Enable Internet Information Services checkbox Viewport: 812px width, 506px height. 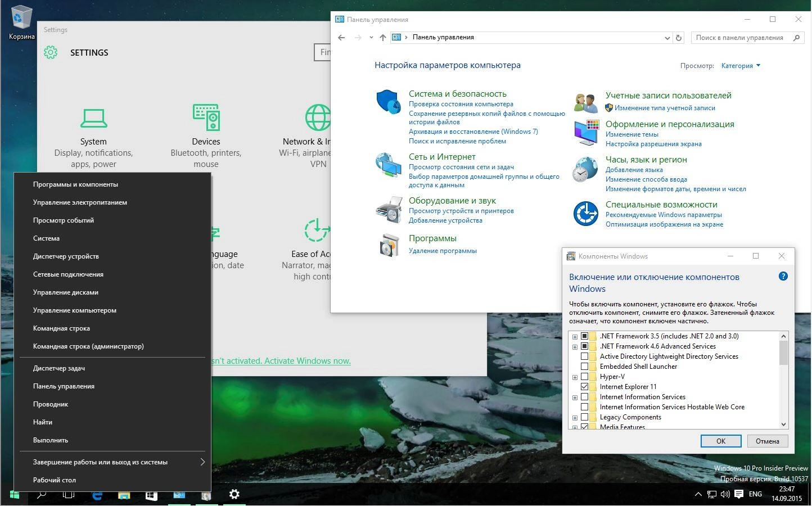[584, 397]
